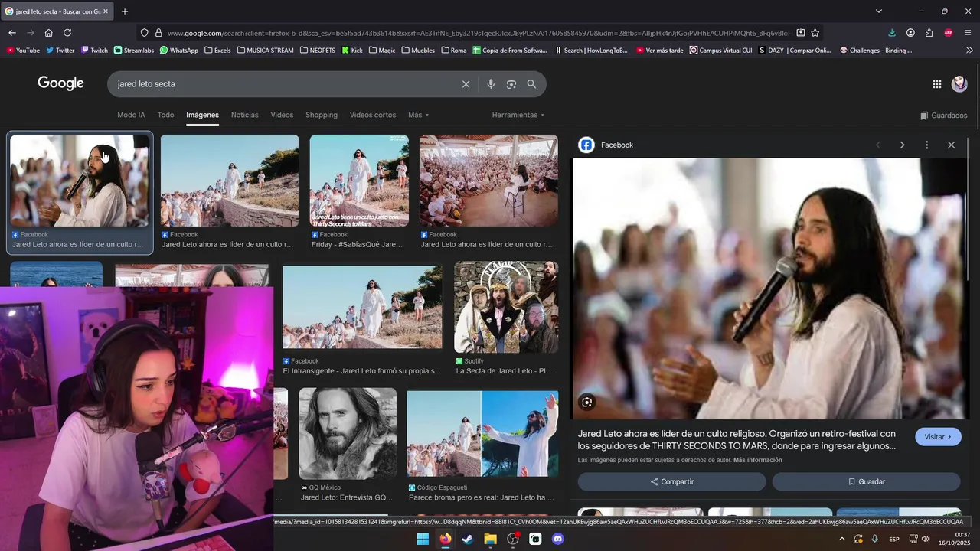This screenshot has height=551, width=980.
Task: Expand the Excels bookmarks folder
Action: tap(217, 51)
